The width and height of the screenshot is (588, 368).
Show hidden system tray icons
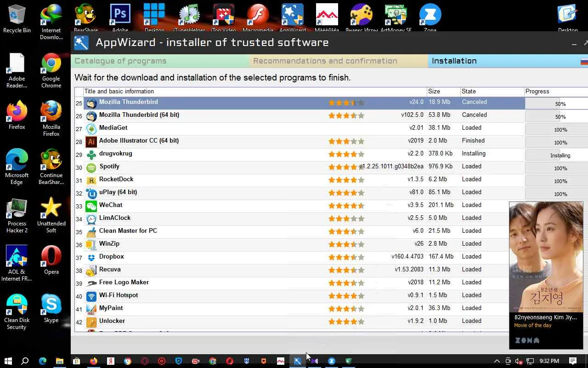point(497,361)
